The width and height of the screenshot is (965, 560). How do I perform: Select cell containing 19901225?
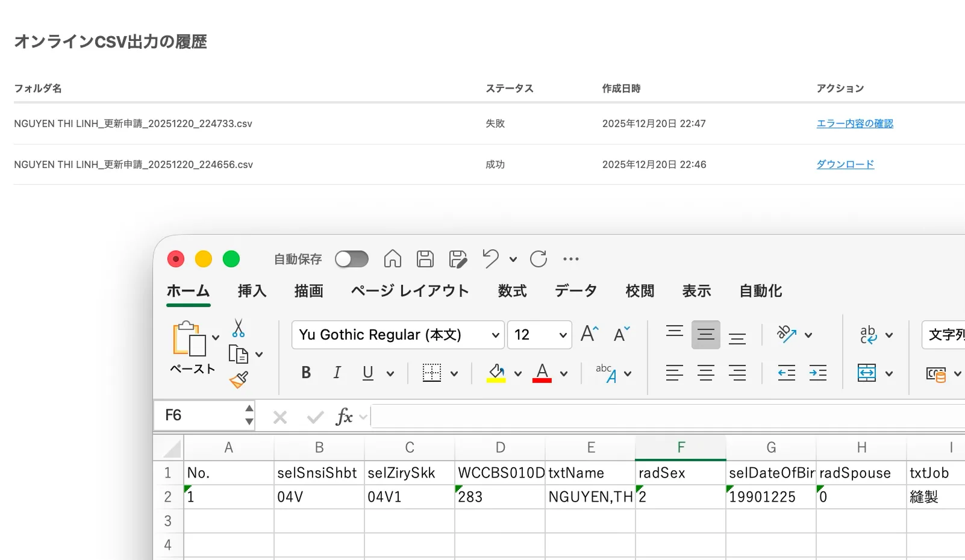tap(770, 497)
